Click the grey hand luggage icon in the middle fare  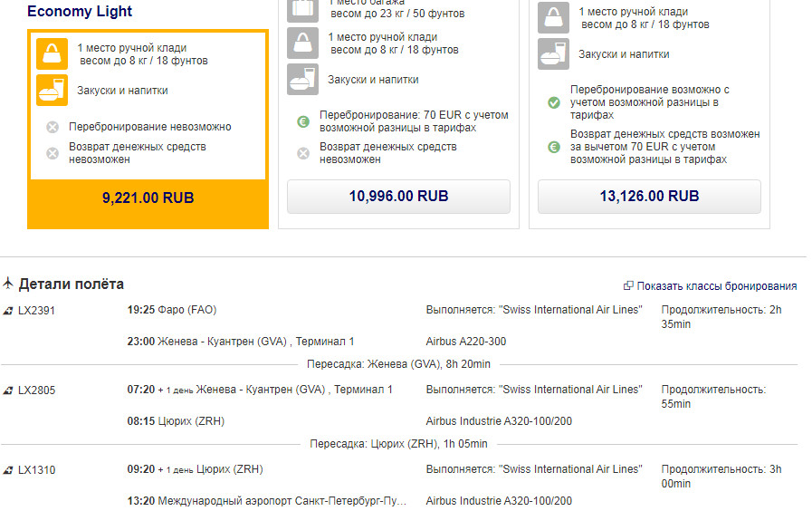(302, 43)
